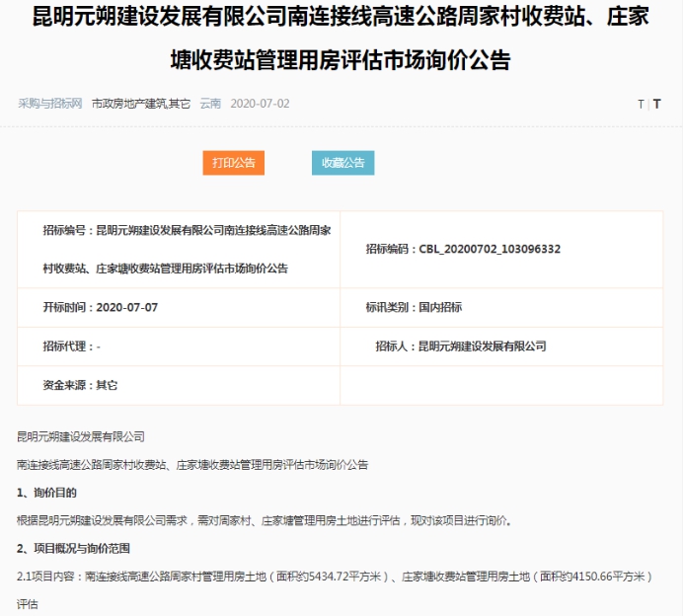Click the 2、项目概况与询价范围 section heading
Image resolution: width=684 pixels, height=616 pixels.
[73, 548]
